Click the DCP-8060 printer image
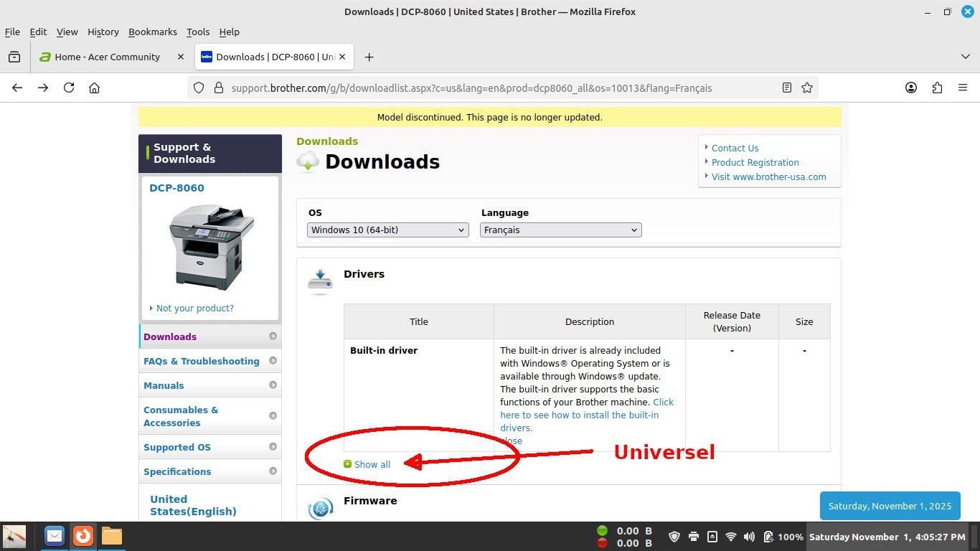The width and height of the screenshot is (980, 551). 212,248
